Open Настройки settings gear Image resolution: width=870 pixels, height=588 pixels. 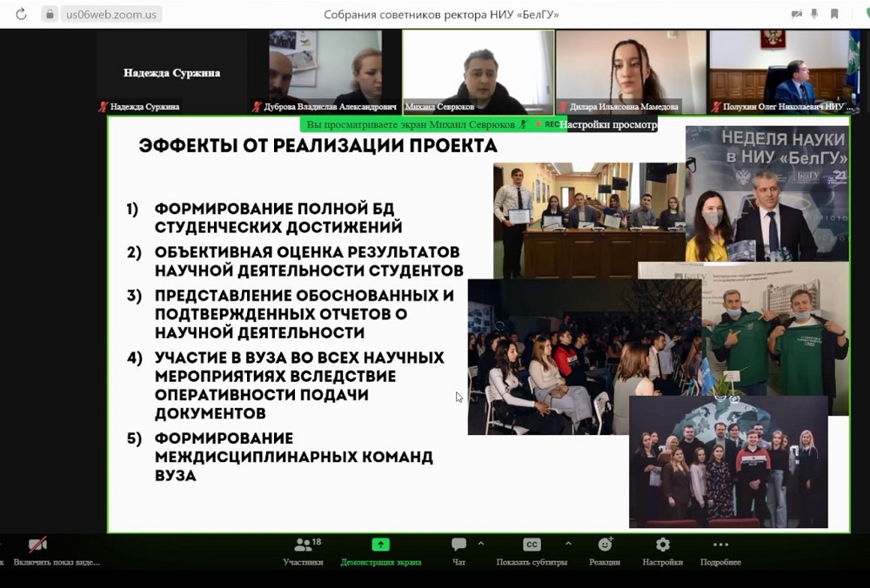pos(662,545)
